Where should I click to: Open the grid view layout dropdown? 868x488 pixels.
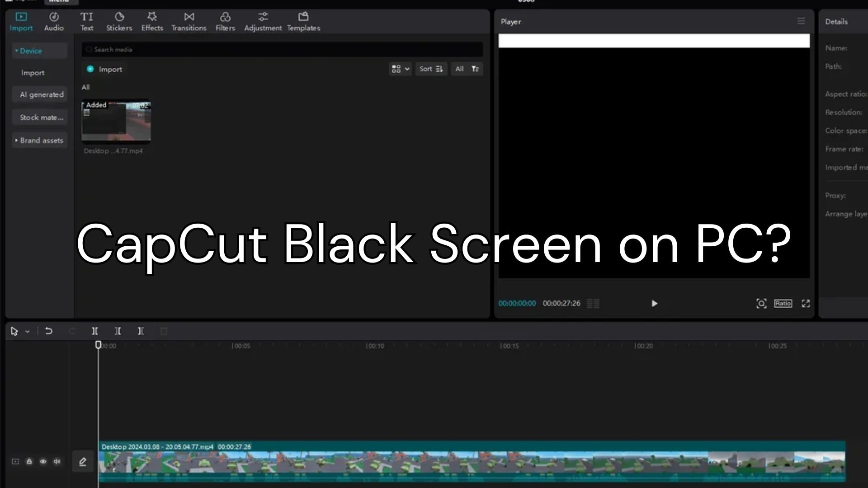coord(400,69)
